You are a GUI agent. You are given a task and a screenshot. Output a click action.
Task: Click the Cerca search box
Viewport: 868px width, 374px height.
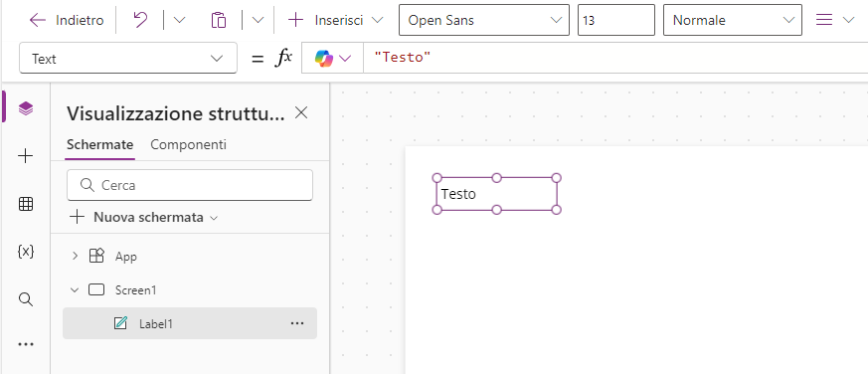pos(190,185)
